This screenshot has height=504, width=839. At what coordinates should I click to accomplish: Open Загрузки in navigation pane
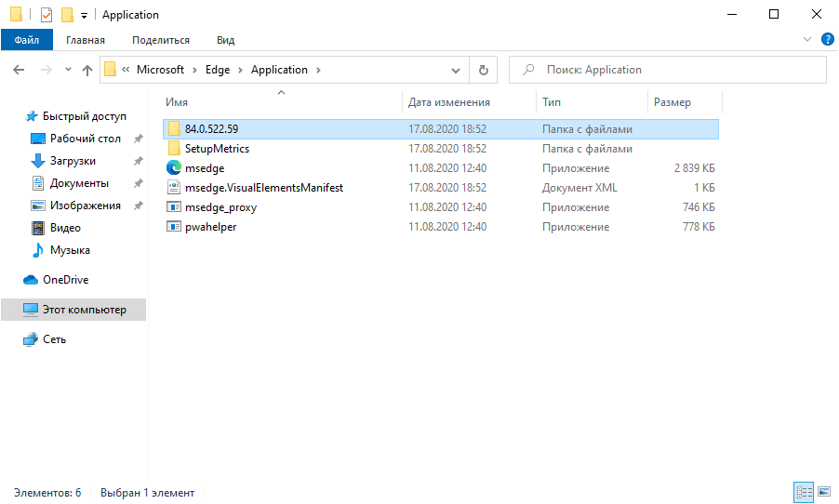[x=73, y=161]
